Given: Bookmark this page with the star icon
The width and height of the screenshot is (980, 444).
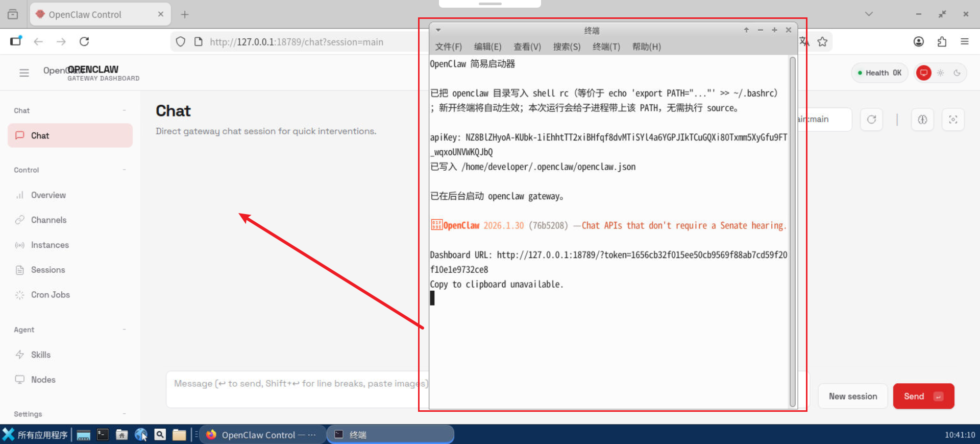Looking at the screenshot, I should (x=822, y=42).
